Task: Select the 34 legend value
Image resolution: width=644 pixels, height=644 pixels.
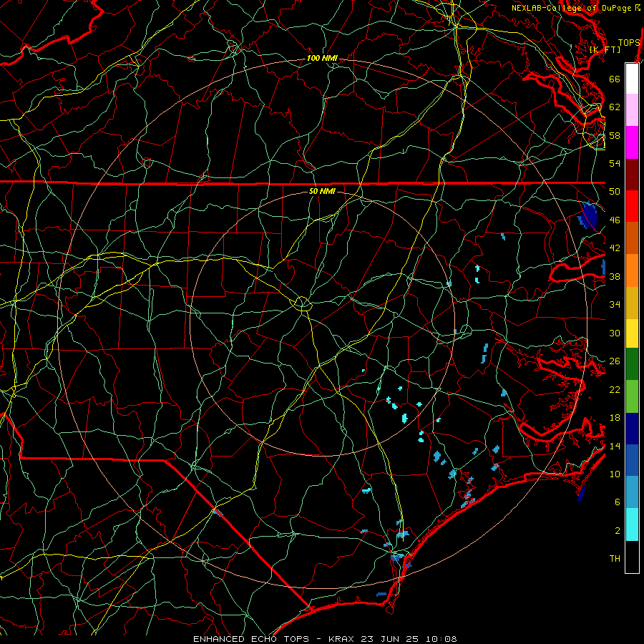Action: 615,305
